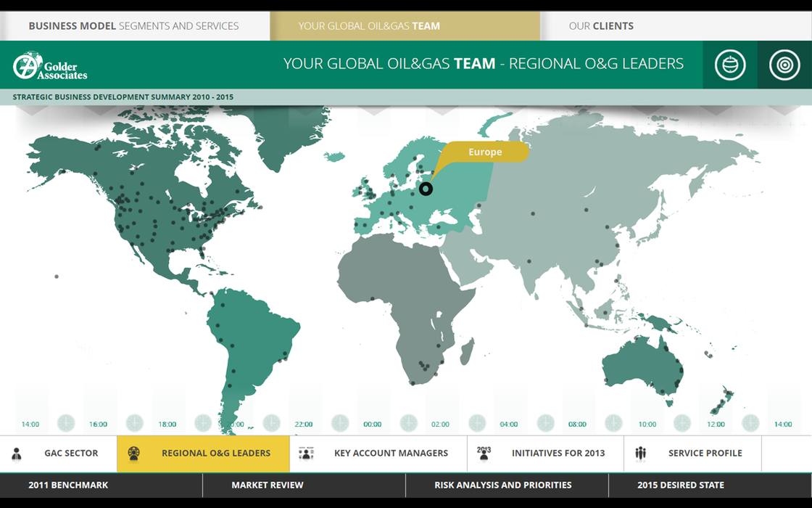Go to the Market Review section
812x508 pixels.
point(268,485)
